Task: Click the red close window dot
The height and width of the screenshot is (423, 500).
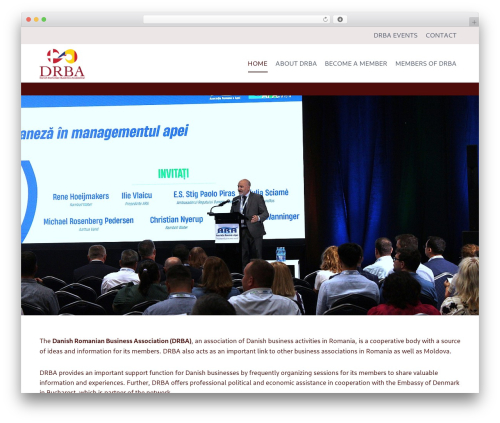Action: pos(29,20)
